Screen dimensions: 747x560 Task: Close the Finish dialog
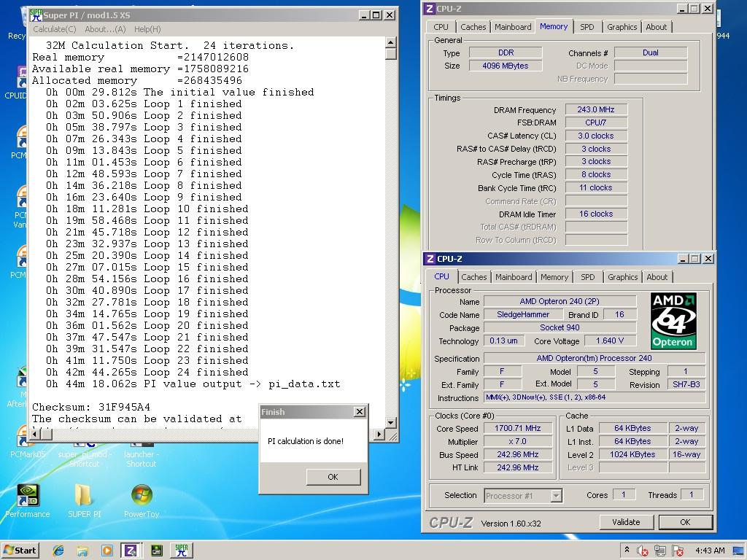coord(360,411)
